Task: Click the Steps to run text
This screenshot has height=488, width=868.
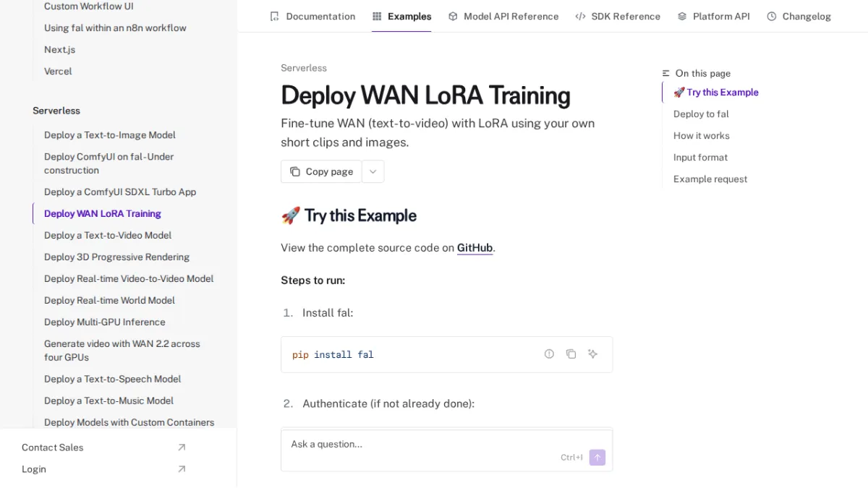Action: [x=313, y=281]
